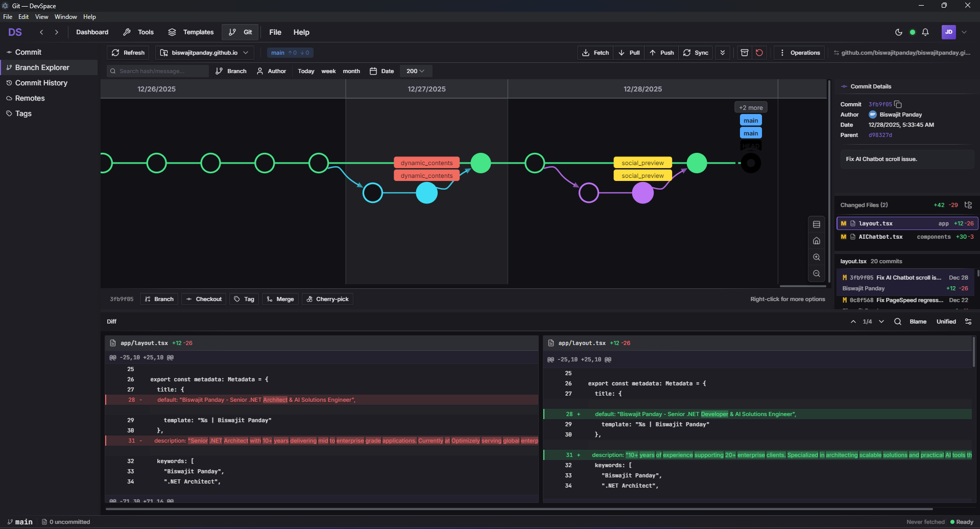Sync with remote
The height and width of the screenshot is (529, 980).
(696, 53)
